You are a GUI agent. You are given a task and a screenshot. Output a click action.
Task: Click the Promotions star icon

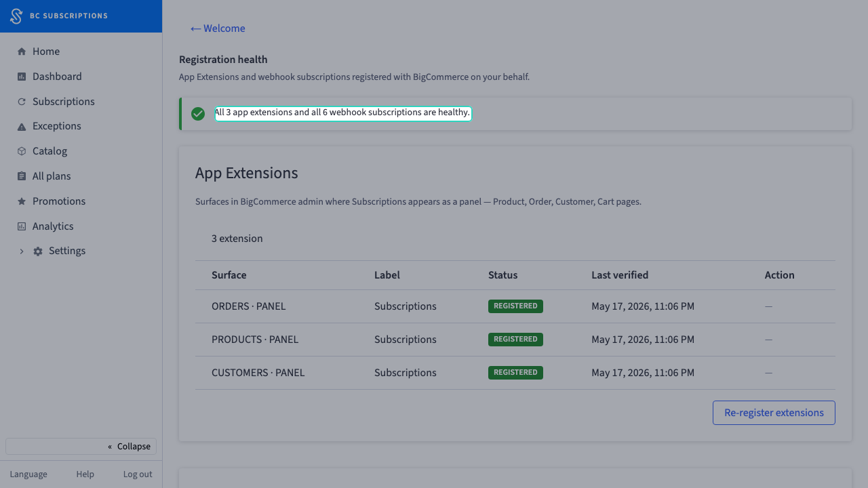22,201
